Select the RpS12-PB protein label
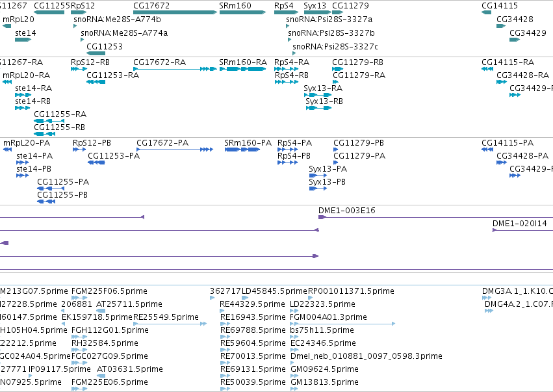 [92, 143]
